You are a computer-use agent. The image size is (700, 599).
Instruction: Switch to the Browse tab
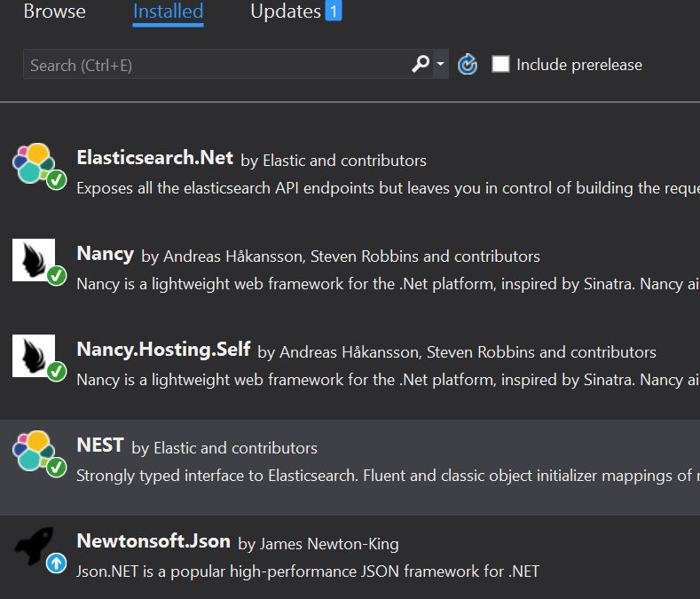pyautogui.click(x=54, y=12)
